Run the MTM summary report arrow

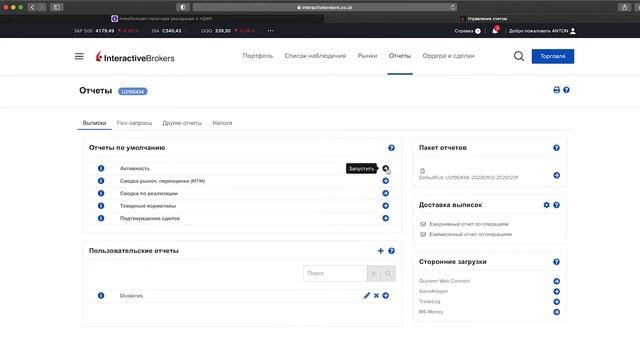click(x=385, y=181)
